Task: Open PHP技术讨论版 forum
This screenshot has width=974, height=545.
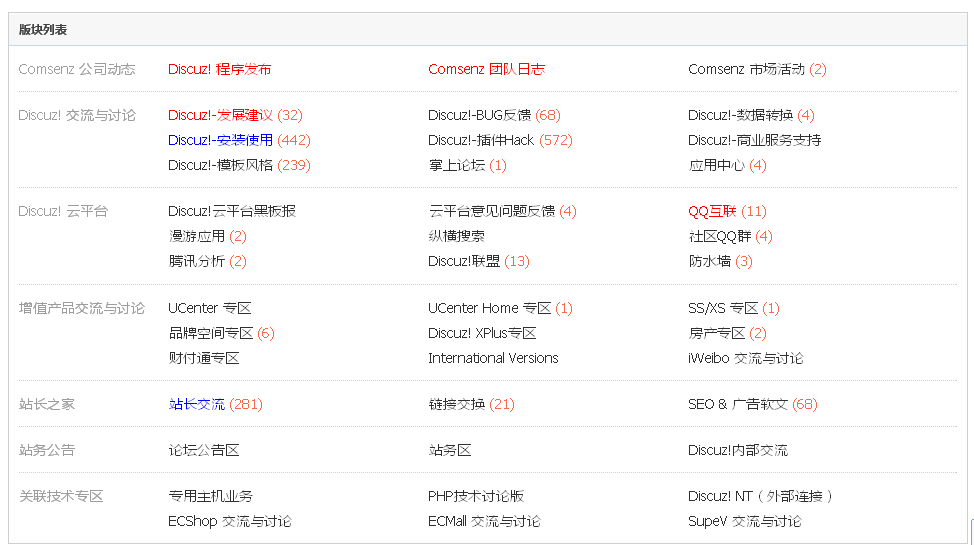Action: click(x=476, y=496)
